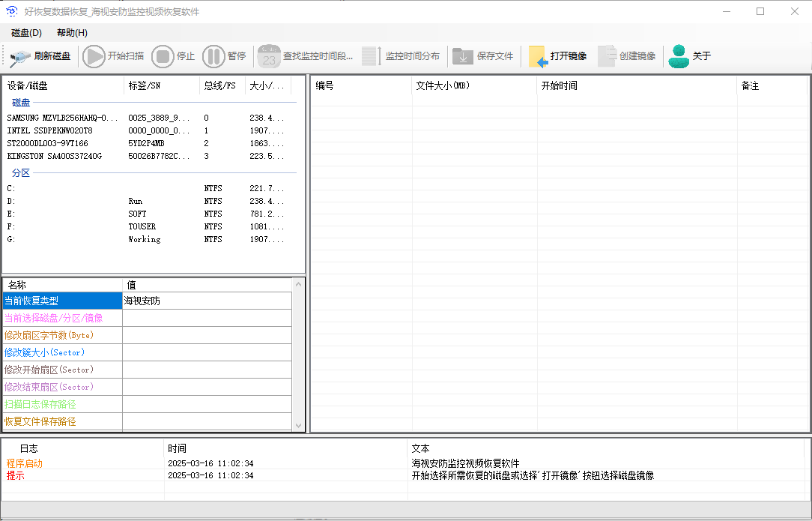This screenshot has width=812, height=521.
Task: Select partition G: labeled Working
Action: pyautogui.click(x=150, y=239)
